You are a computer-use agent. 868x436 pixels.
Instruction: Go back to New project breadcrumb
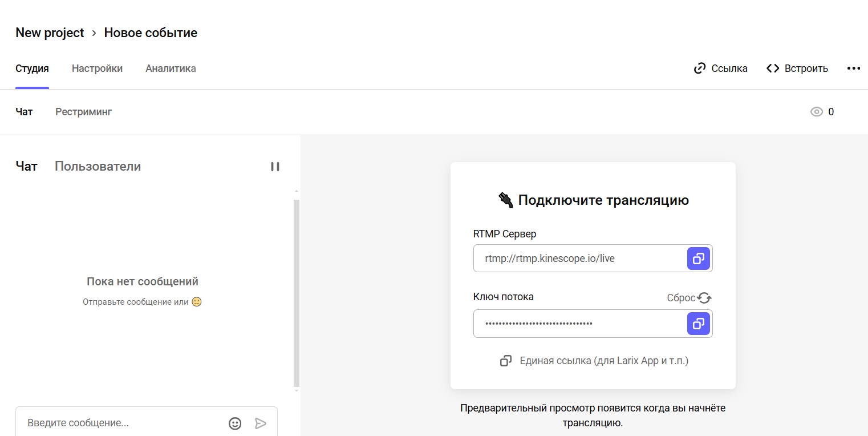pos(50,33)
